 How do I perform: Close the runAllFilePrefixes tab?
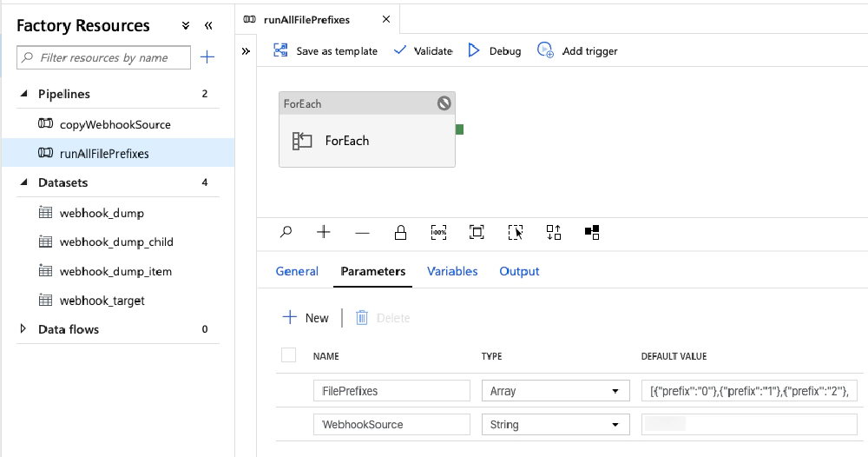coord(386,19)
